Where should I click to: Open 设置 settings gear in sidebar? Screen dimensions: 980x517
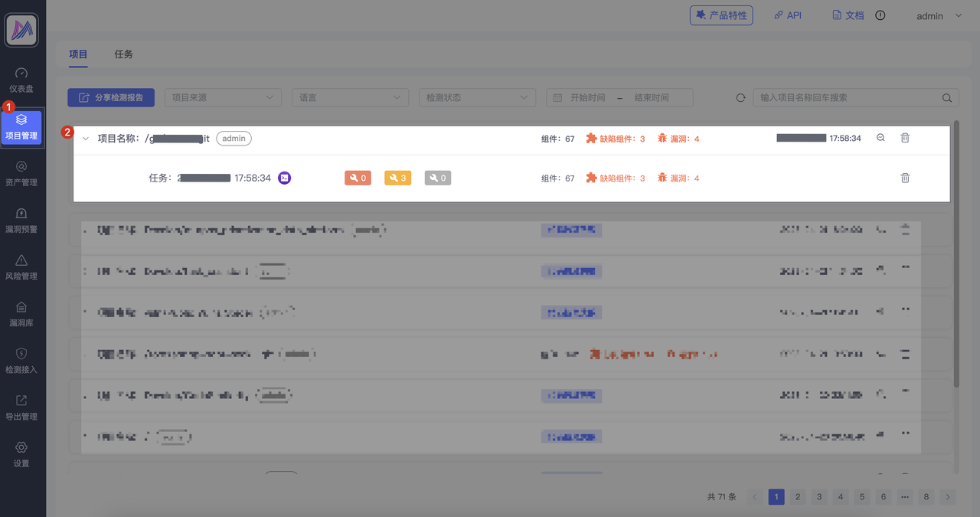(x=21, y=454)
